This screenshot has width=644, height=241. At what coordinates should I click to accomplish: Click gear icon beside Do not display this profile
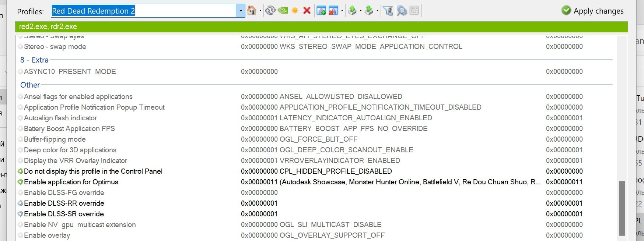click(x=20, y=171)
